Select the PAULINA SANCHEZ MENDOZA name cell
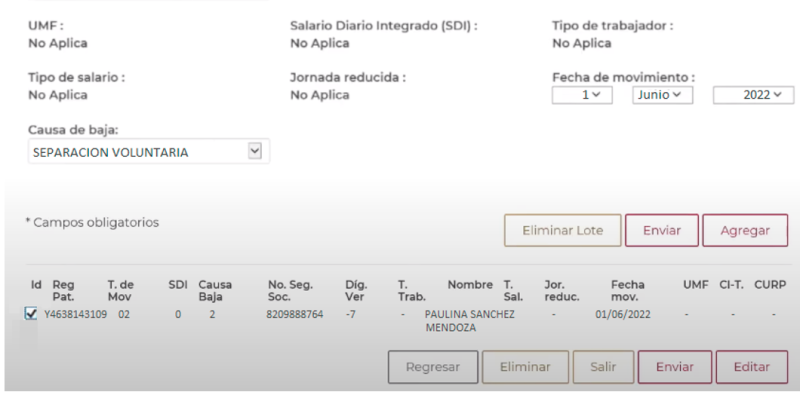Screen dimensions: 800x395 coord(469,321)
